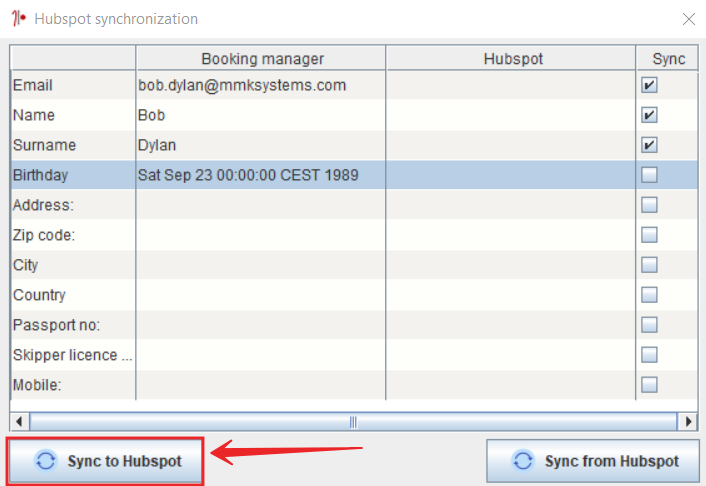Click the Booking manager column header
Screen dimensions: 706x486
(x=261, y=59)
